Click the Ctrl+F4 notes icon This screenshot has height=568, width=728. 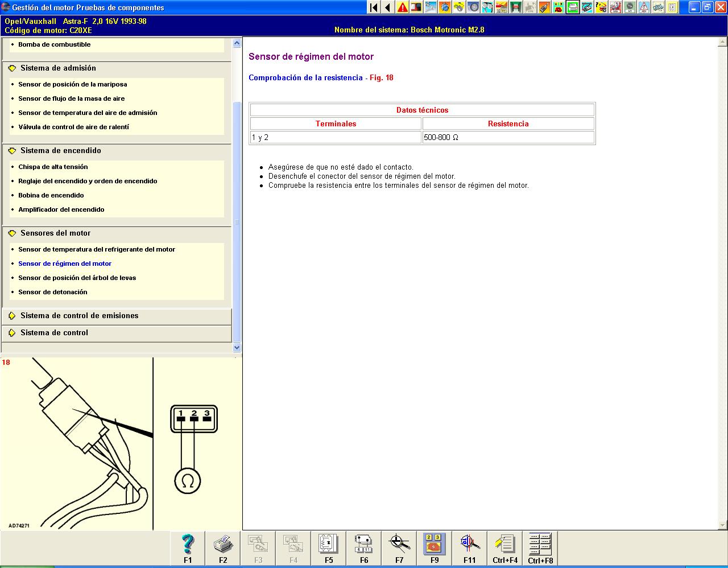pos(504,548)
